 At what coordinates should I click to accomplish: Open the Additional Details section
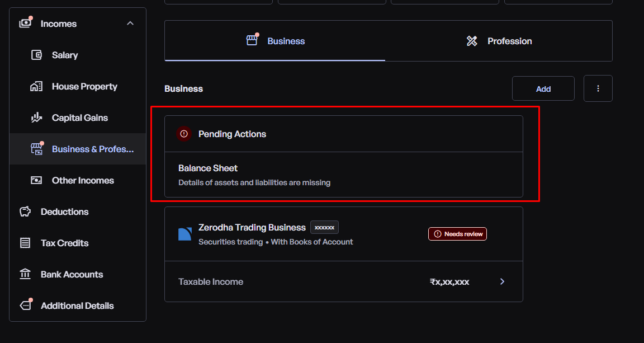click(78, 306)
